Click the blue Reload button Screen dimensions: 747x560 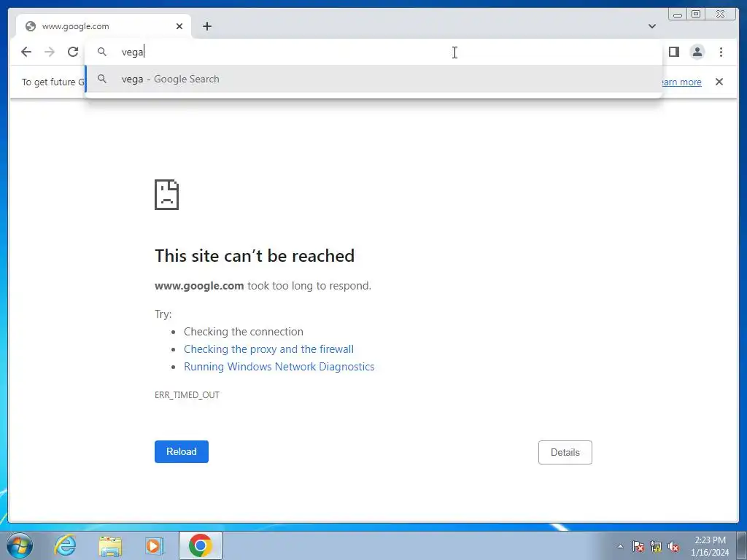pos(182,451)
